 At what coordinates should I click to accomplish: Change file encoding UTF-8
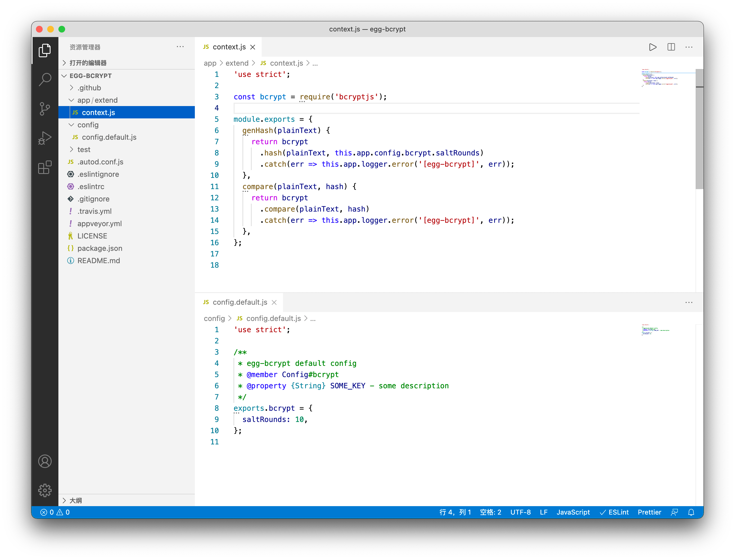[520, 512]
